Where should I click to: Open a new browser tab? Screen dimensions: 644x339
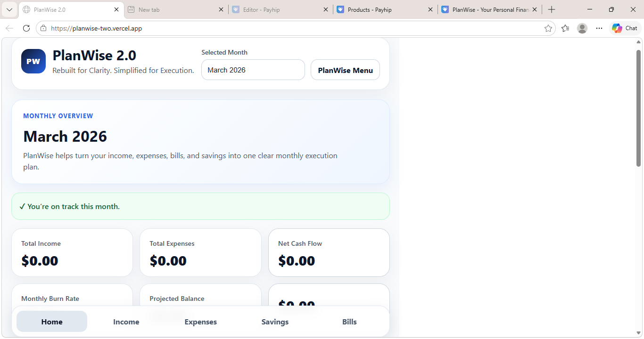tap(552, 9)
